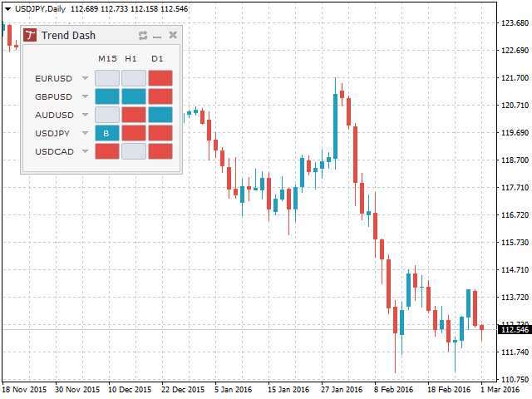This screenshot has width=532, height=399.
Task: Click the Trend Dash title text
Action: click(68, 35)
